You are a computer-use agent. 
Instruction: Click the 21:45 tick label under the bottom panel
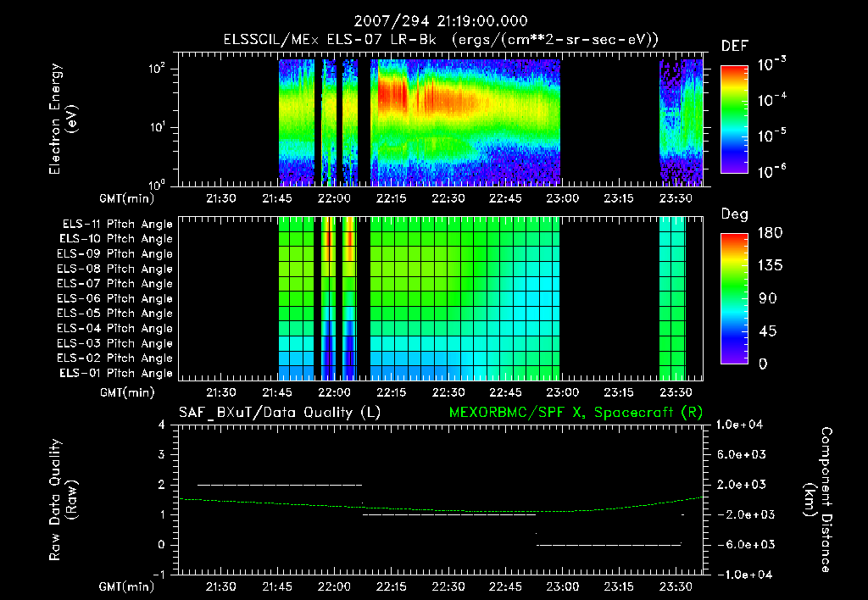point(277,586)
